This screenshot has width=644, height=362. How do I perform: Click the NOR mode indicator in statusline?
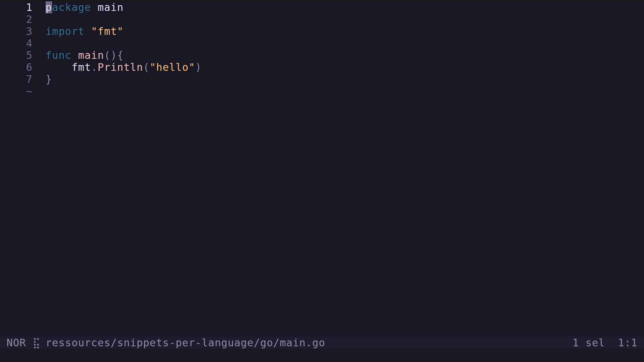[x=16, y=343]
